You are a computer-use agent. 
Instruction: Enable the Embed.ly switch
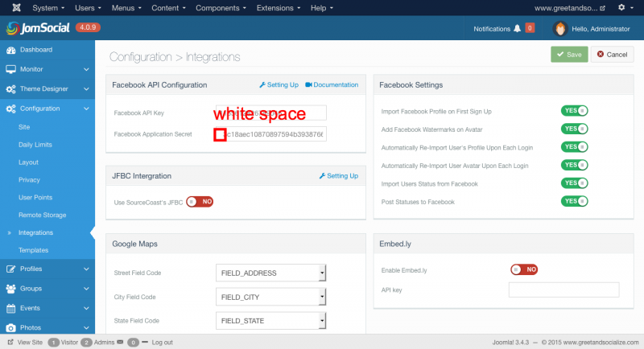click(x=524, y=269)
